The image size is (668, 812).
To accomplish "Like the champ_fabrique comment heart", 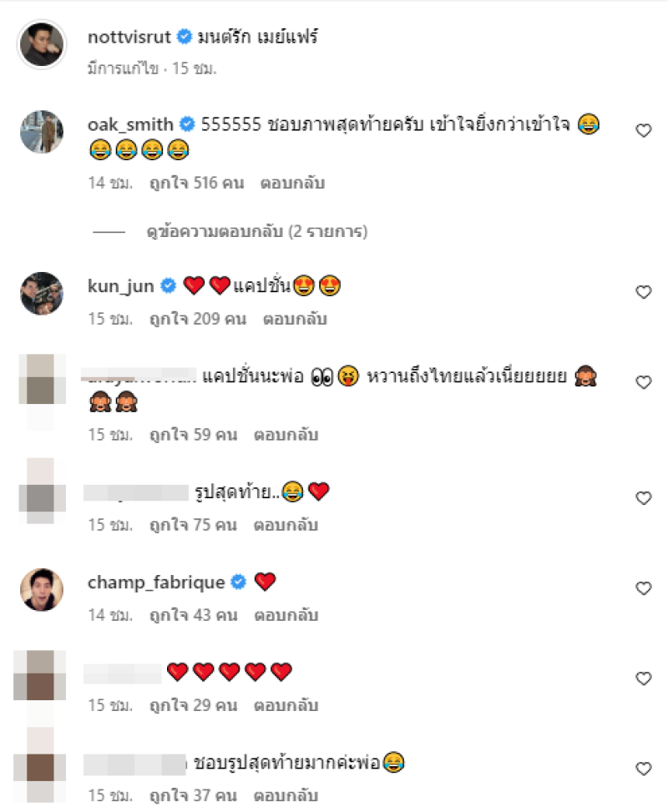I will click(643, 588).
